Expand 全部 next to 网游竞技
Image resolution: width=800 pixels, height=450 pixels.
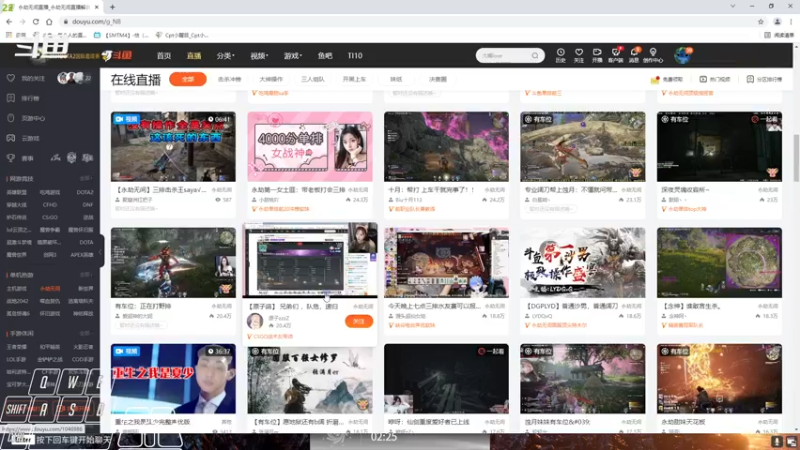point(85,179)
